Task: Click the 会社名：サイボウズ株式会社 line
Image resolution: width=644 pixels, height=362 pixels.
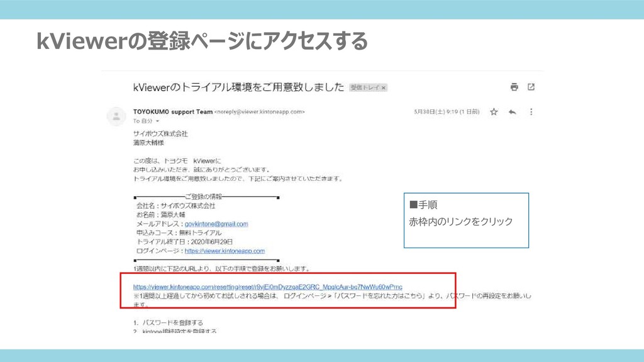Action: (176, 206)
